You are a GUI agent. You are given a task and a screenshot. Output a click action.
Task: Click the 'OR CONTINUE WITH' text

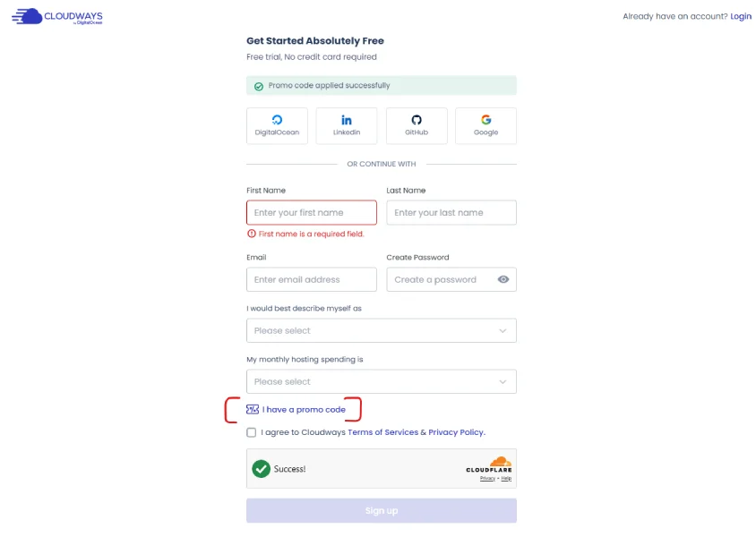pyautogui.click(x=382, y=164)
